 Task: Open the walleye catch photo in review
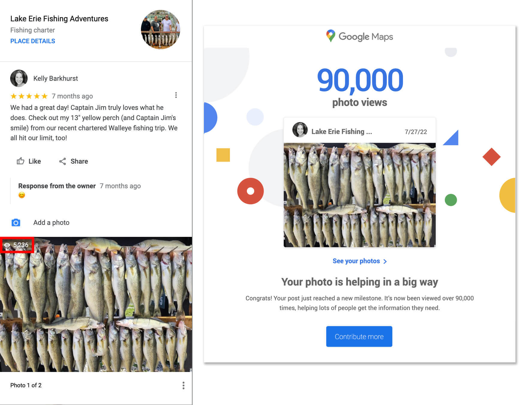[96, 304]
